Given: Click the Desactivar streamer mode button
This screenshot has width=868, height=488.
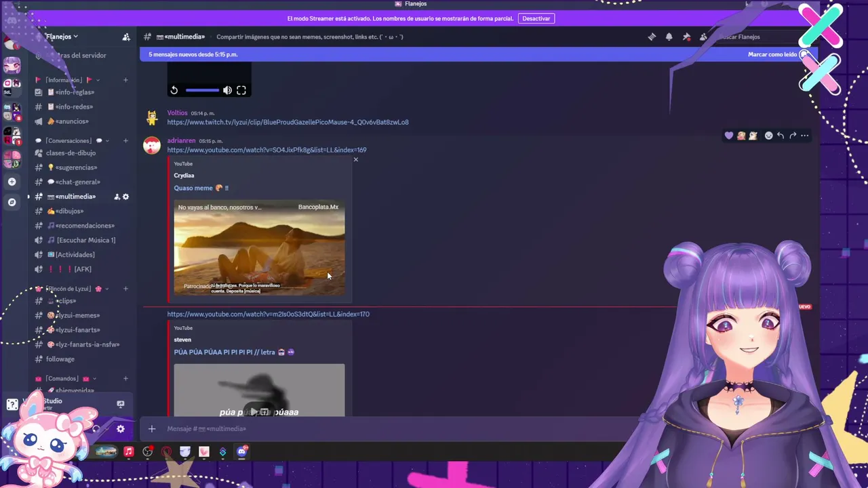Looking at the screenshot, I should [x=536, y=18].
